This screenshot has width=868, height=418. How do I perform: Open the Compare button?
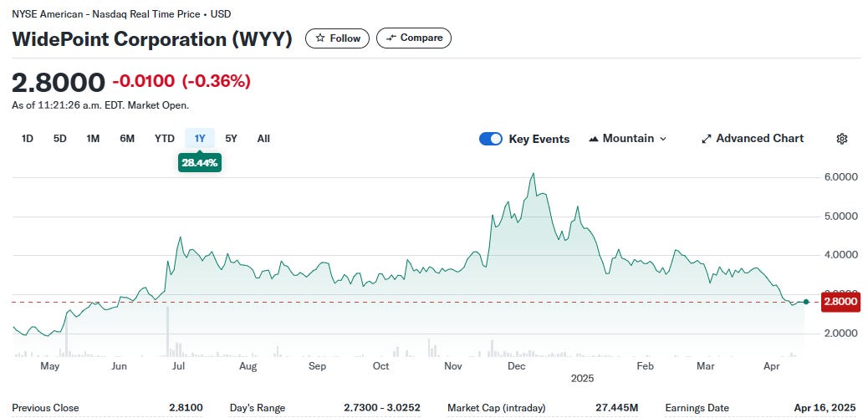tap(414, 38)
